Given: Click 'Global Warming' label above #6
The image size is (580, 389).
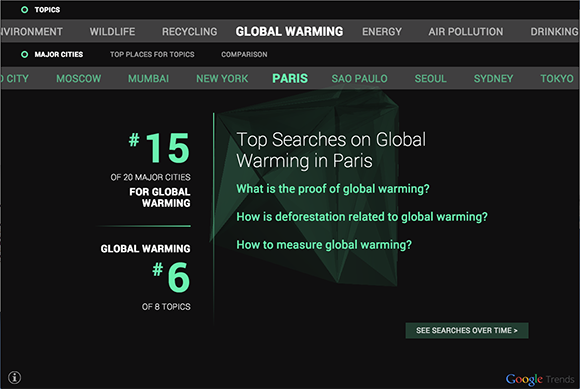Looking at the screenshot, I should (145, 248).
